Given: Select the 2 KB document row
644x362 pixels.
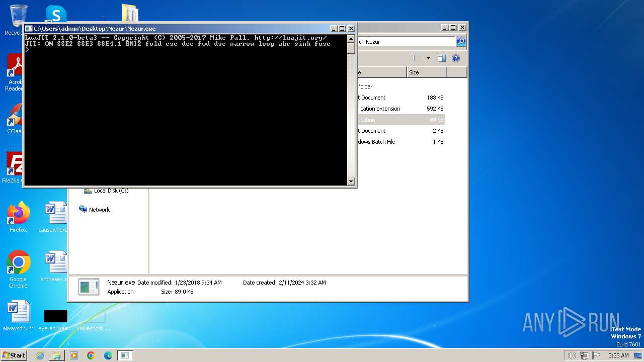Looking at the screenshot, I should (x=401, y=131).
